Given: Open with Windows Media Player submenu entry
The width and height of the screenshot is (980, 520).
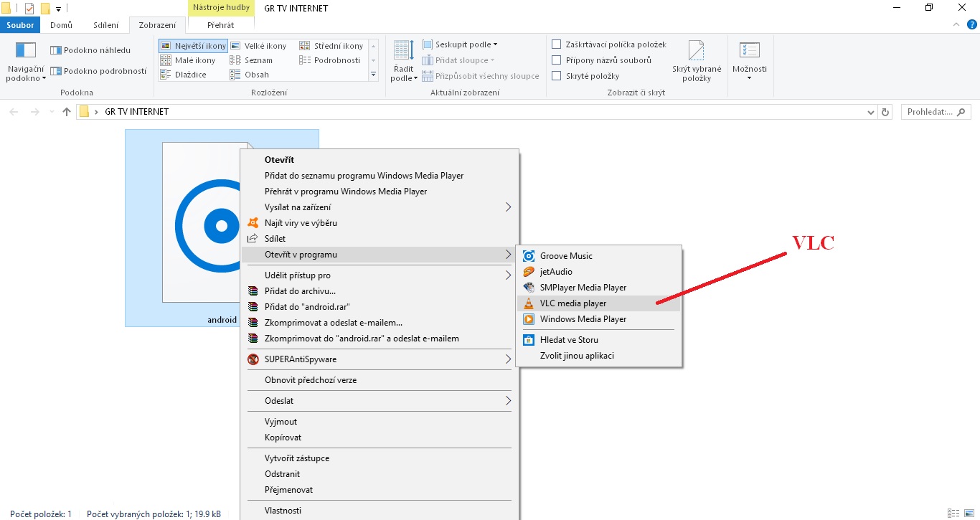Looking at the screenshot, I should coord(598,319).
